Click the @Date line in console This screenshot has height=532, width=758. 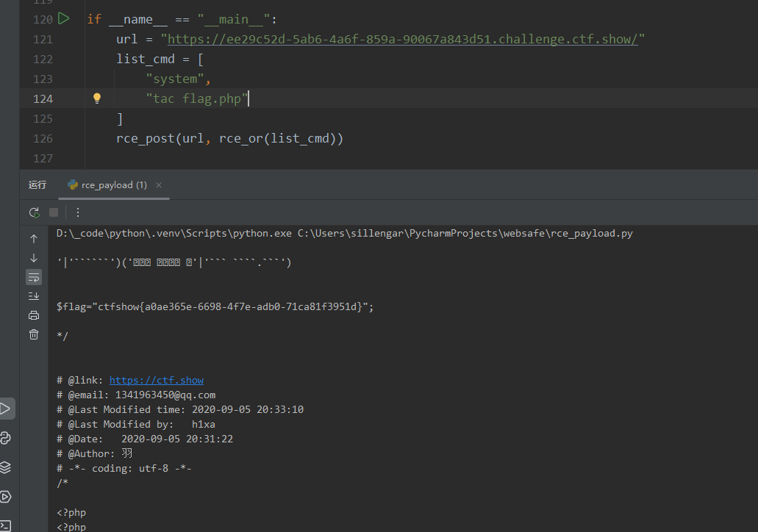[x=145, y=439]
